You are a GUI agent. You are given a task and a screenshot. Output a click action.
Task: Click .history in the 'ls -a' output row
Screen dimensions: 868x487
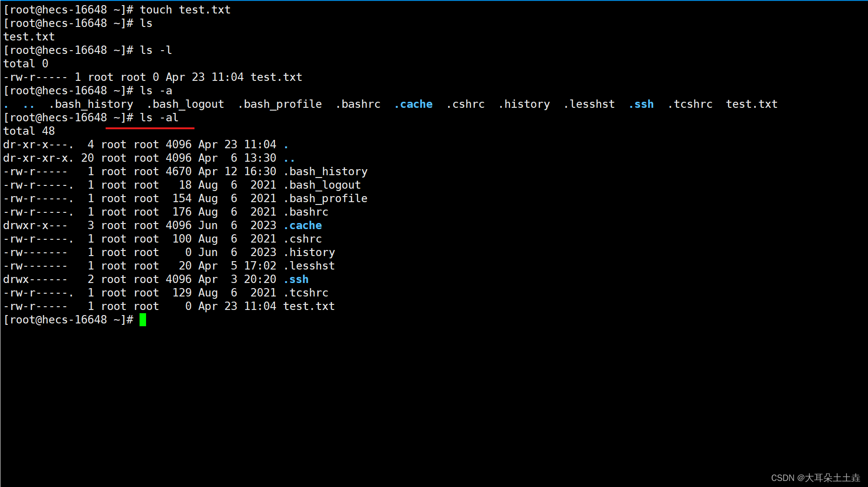pyautogui.click(x=524, y=104)
